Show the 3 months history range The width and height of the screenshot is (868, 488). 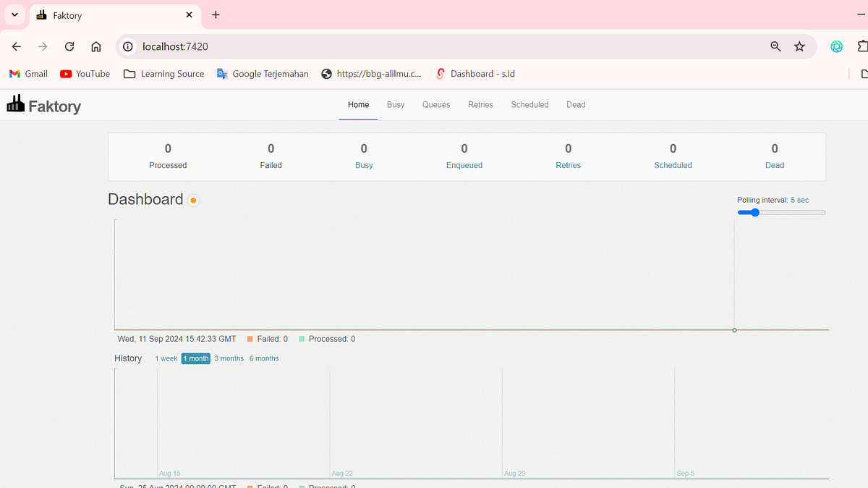(229, 358)
